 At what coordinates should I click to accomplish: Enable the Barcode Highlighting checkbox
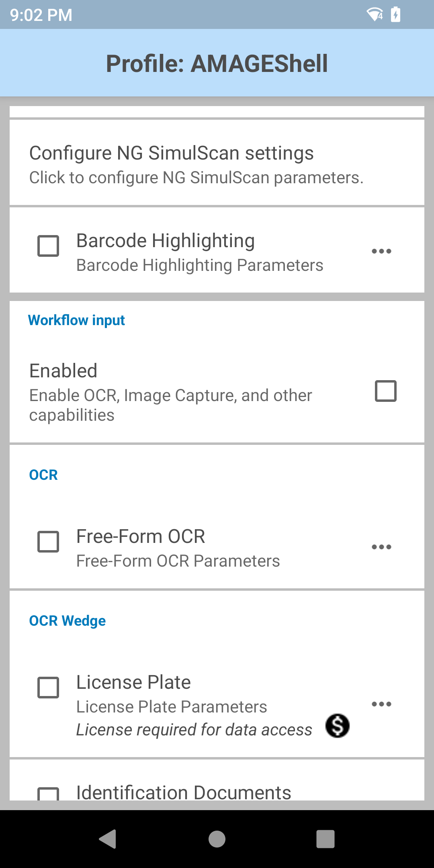48,246
